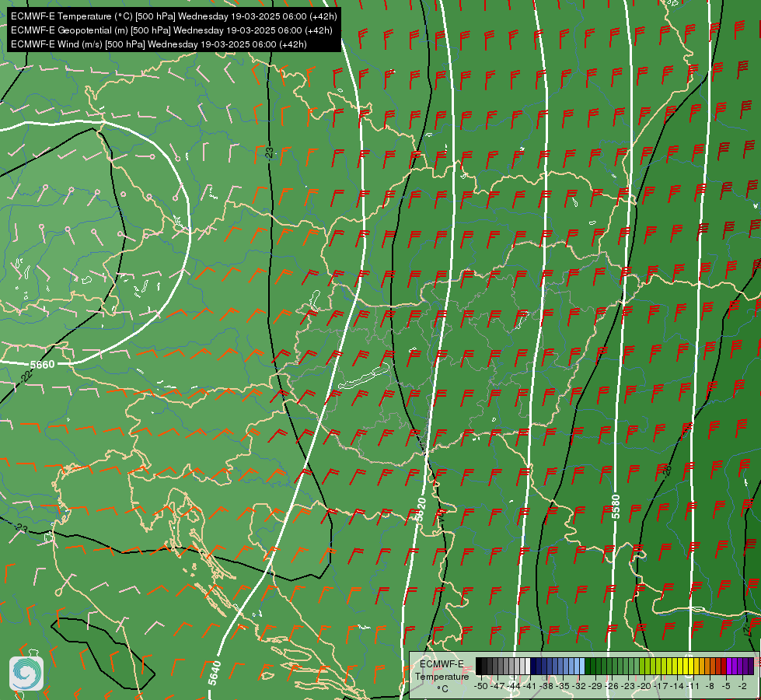Screen dimensions: 761x700
Task: Click the -2 legend scale value
Action: coord(742,686)
